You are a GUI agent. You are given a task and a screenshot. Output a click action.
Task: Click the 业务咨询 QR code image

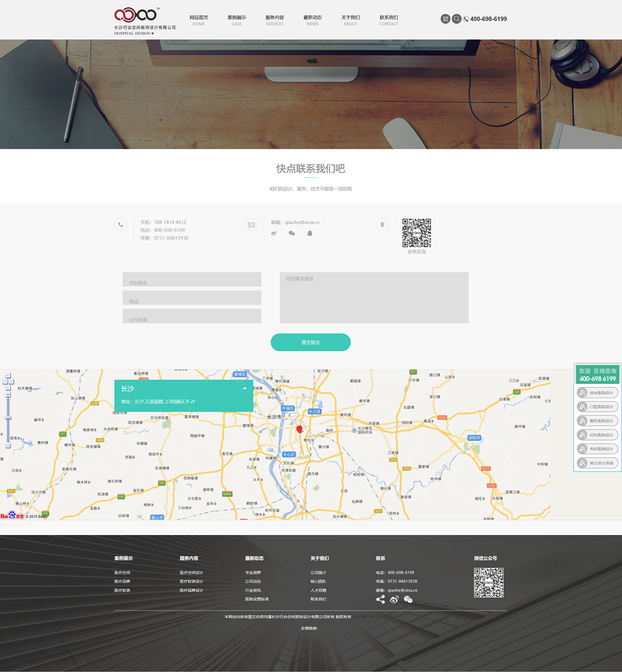(417, 233)
